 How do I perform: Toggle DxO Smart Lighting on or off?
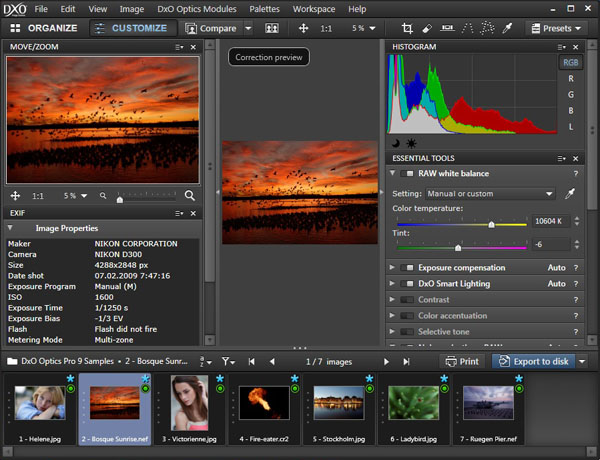407,284
